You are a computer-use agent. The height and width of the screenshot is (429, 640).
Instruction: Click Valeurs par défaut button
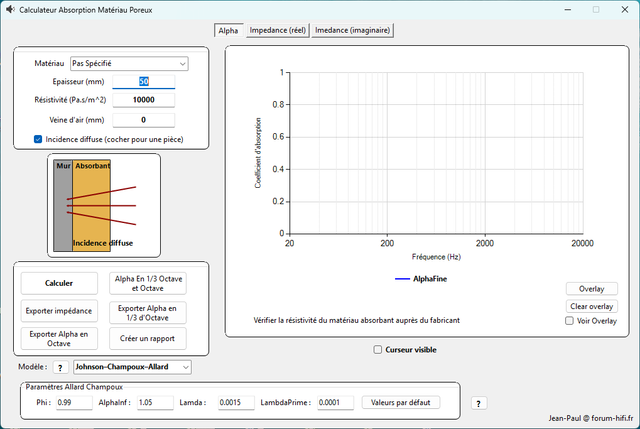pyautogui.click(x=401, y=402)
